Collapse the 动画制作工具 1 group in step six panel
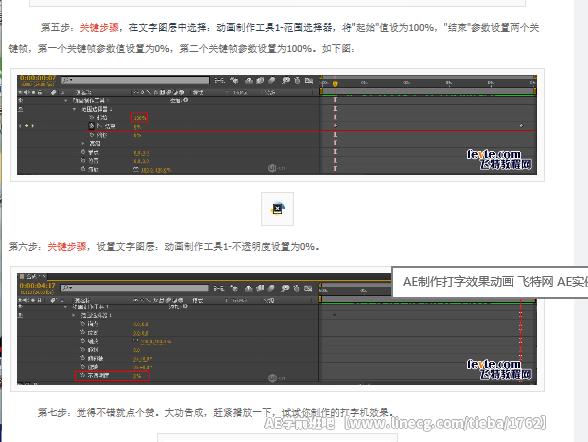This screenshot has height=442, width=588. tap(65, 307)
